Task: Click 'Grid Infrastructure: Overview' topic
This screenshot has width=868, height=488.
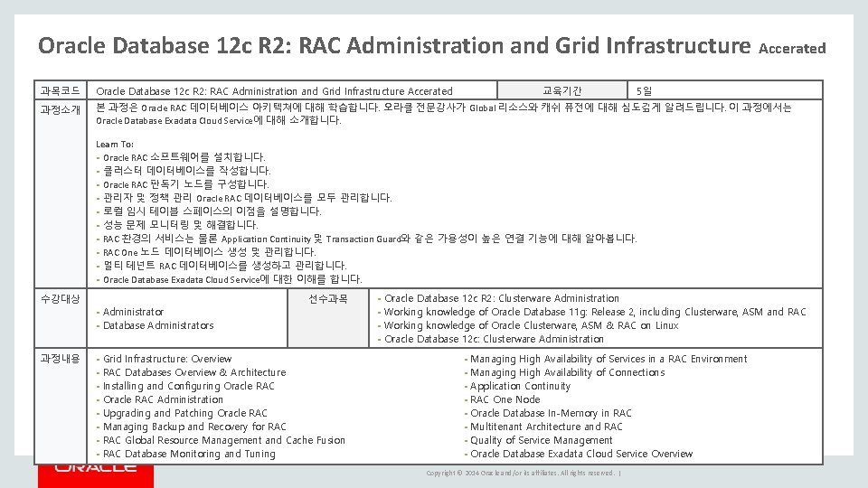Action: point(167,359)
